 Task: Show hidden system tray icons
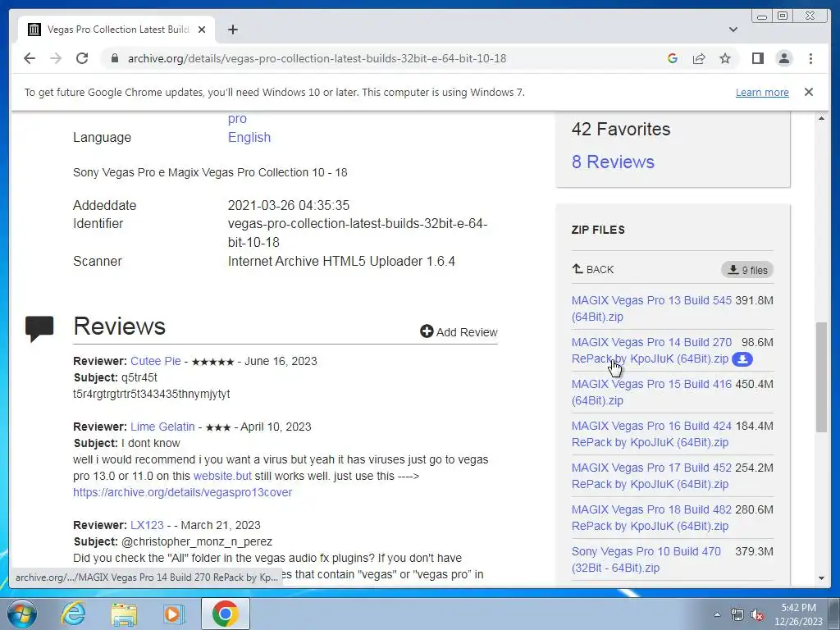click(717, 614)
